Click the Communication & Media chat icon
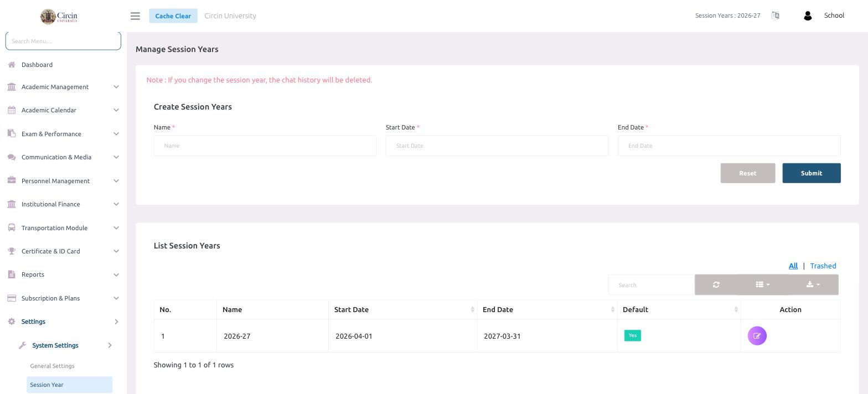 [x=12, y=157]
